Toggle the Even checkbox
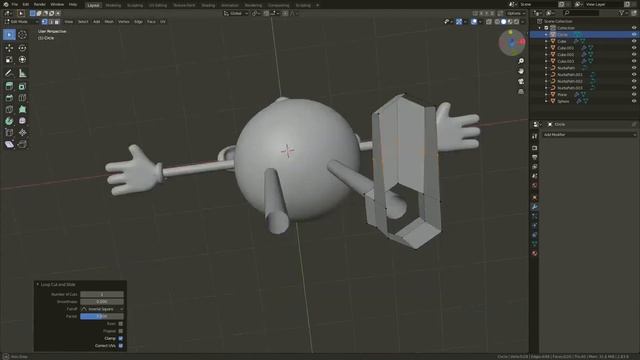640x360 pixels. coord(120,324)
